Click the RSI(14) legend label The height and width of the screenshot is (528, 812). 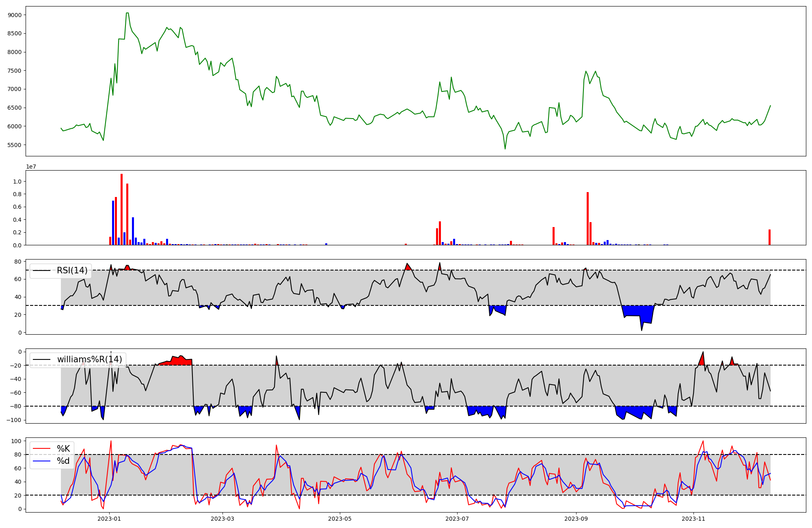72,270
